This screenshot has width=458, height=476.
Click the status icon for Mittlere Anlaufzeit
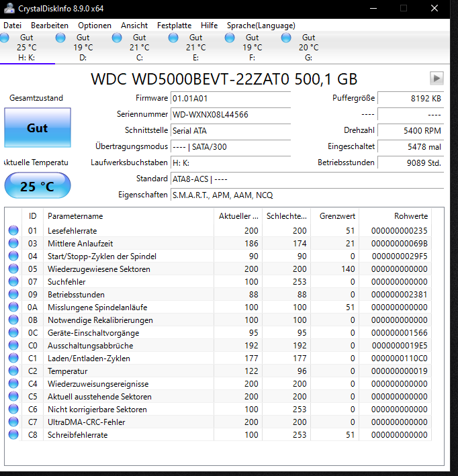pyautogui.click(x=13, y=243)
